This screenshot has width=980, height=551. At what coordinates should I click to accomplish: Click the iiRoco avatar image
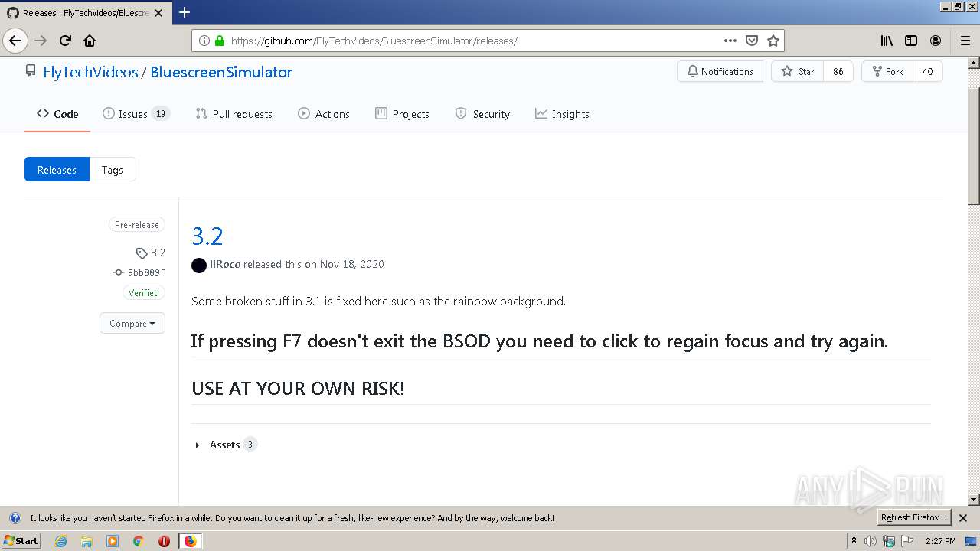coord(199,265)
